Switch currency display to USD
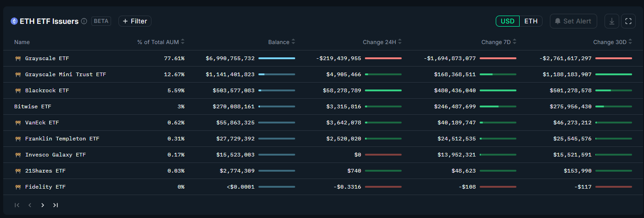 (x=508, y=21)
